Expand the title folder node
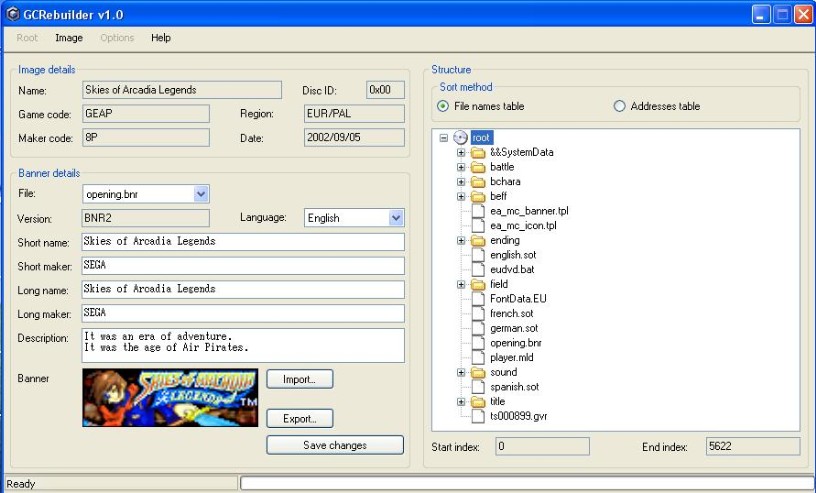816x493 pixels. pyautogui.click(x=461, y=401)
